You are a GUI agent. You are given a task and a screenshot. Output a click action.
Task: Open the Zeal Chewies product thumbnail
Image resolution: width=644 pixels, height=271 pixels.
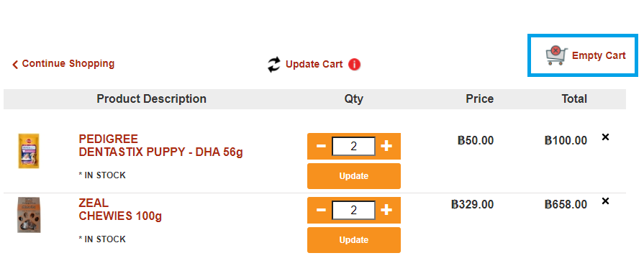(x=29, y=215)
